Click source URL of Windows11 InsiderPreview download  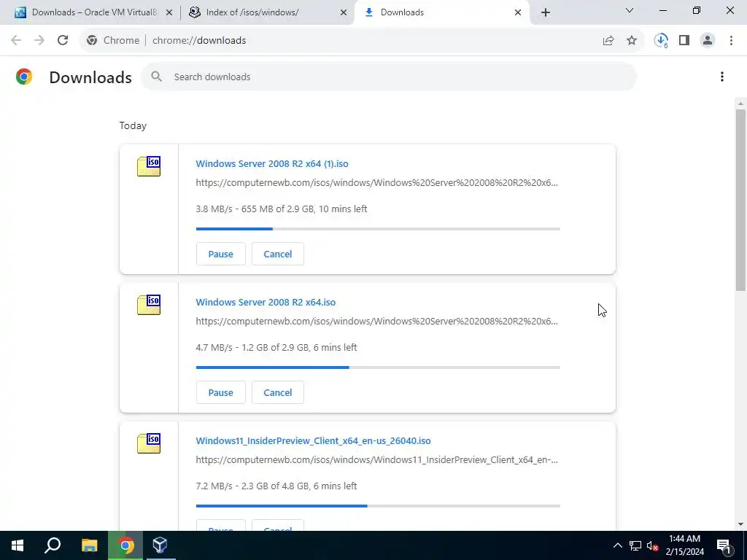coord(377,459)
